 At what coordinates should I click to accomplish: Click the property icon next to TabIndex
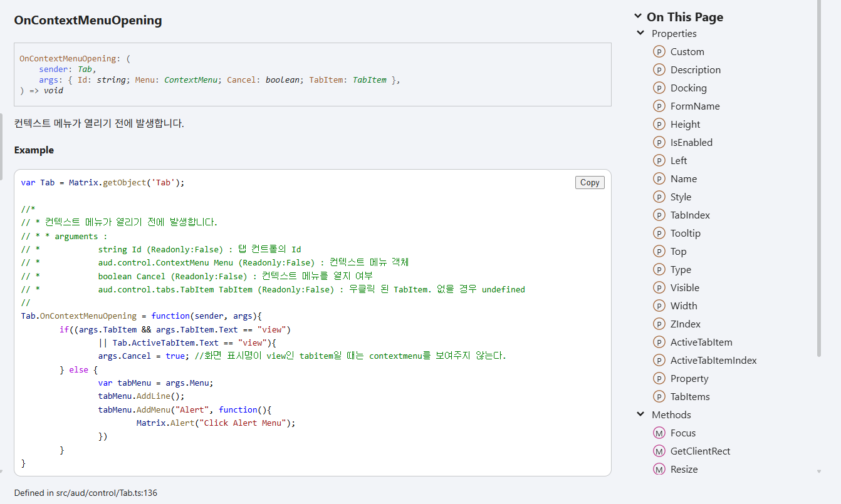click(659, 215)
